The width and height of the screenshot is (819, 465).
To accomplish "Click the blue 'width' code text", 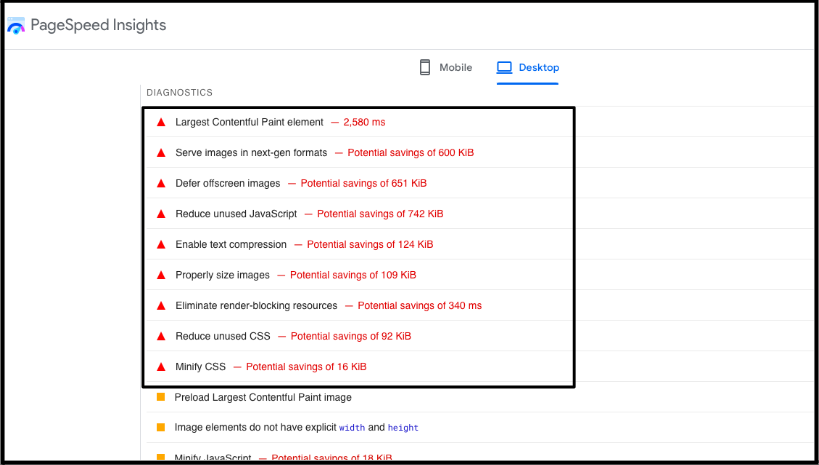I will pyautogui.click(x=352, y=428).
